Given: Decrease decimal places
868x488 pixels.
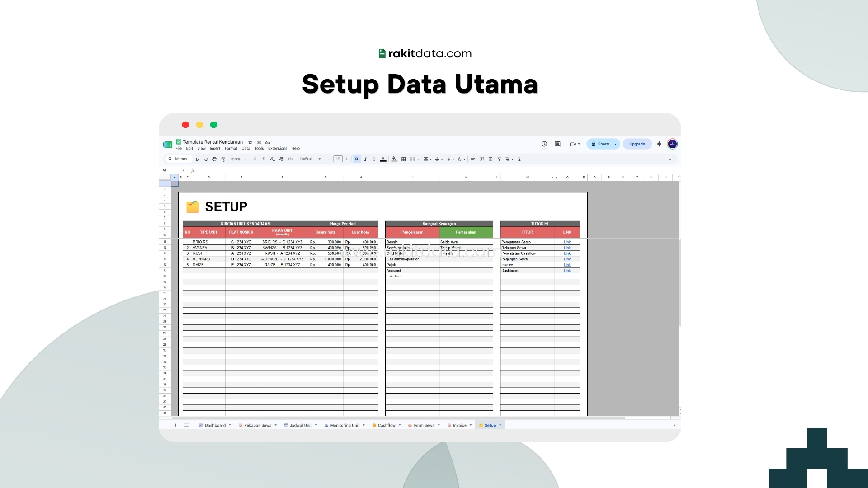Looking at the screenshot, I should [272, 159].
